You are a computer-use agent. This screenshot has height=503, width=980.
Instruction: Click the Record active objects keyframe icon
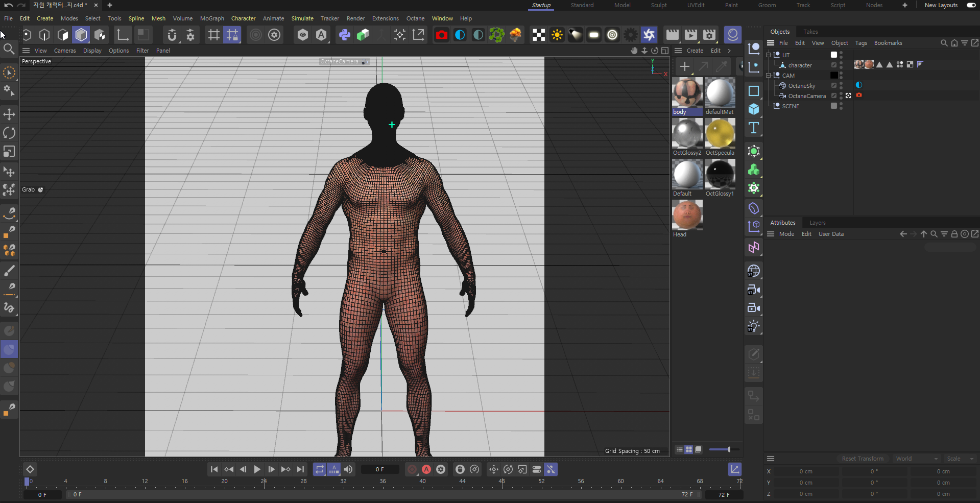[412, 469]
